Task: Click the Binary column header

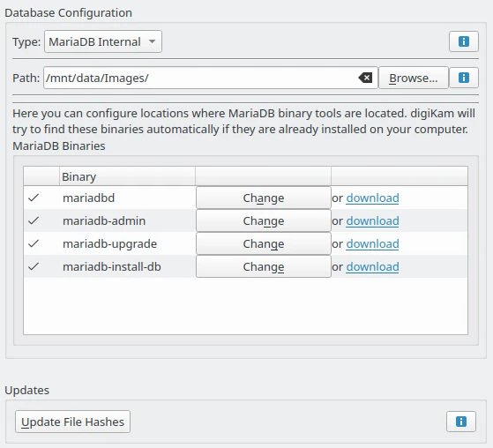Action: (x=127, y=176)
